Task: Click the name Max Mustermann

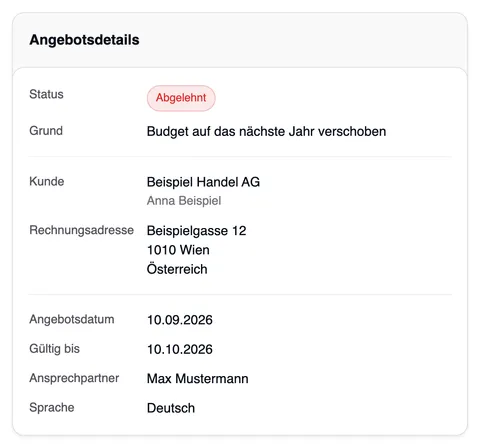Action: (198, 379)
